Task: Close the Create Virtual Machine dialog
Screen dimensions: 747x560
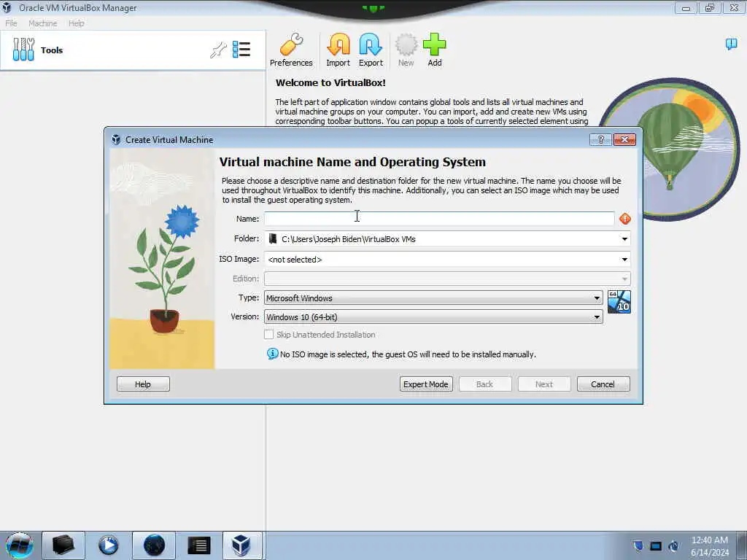Action: (x=624, y=139)
